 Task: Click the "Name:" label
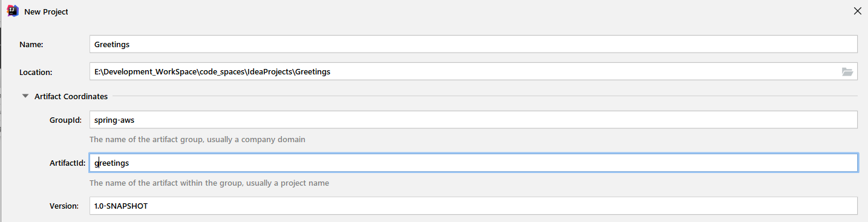[x=31, y=44]
